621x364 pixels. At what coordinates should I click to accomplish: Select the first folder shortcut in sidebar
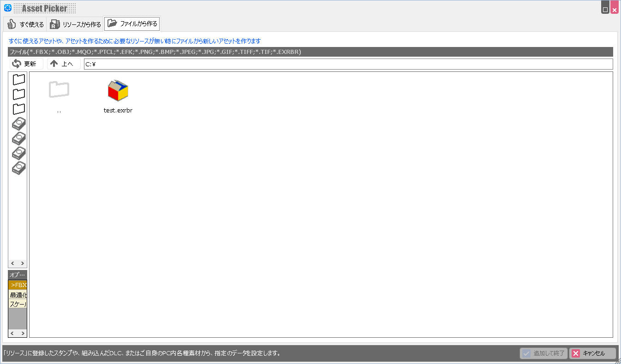(x=18, y=79)
